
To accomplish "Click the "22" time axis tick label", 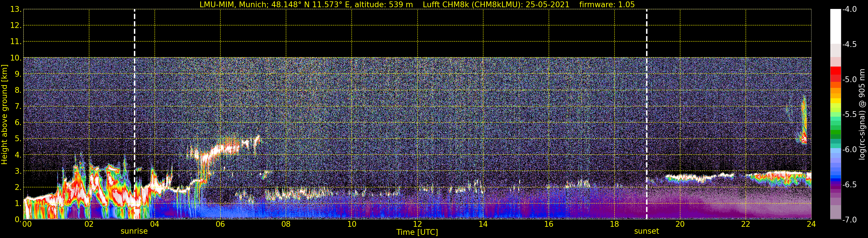I will pyautogui.click(x=746, y=224).
